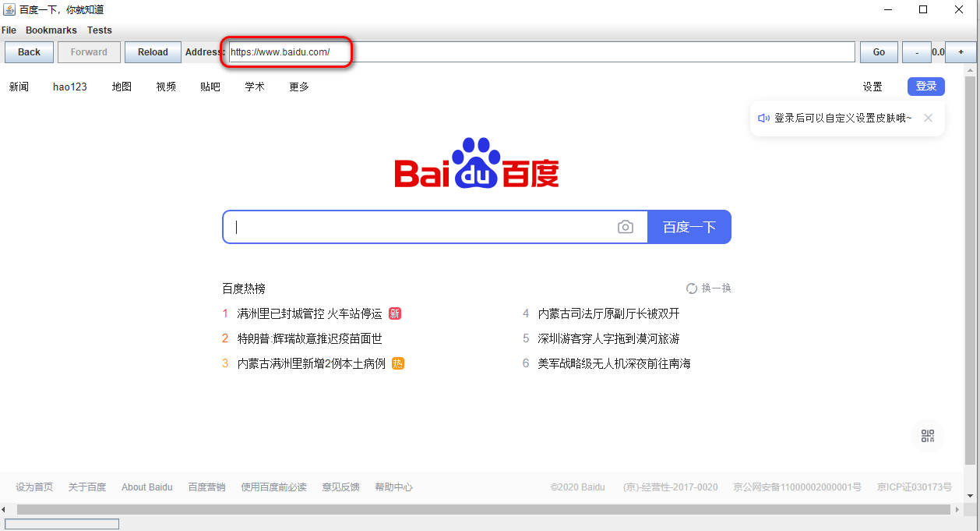Open the 视频 link
Image resolution: width=980 pixels, height=531 pixels.
166,87
